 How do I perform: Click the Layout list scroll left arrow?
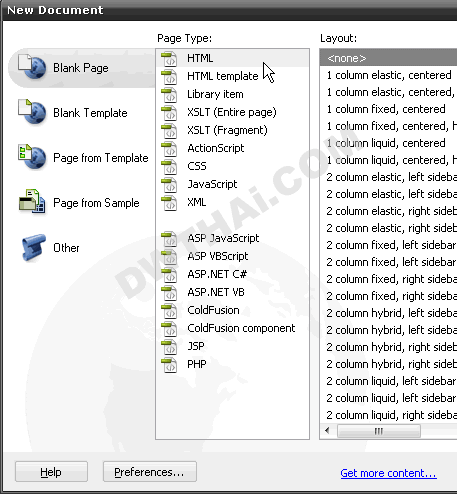327,431
